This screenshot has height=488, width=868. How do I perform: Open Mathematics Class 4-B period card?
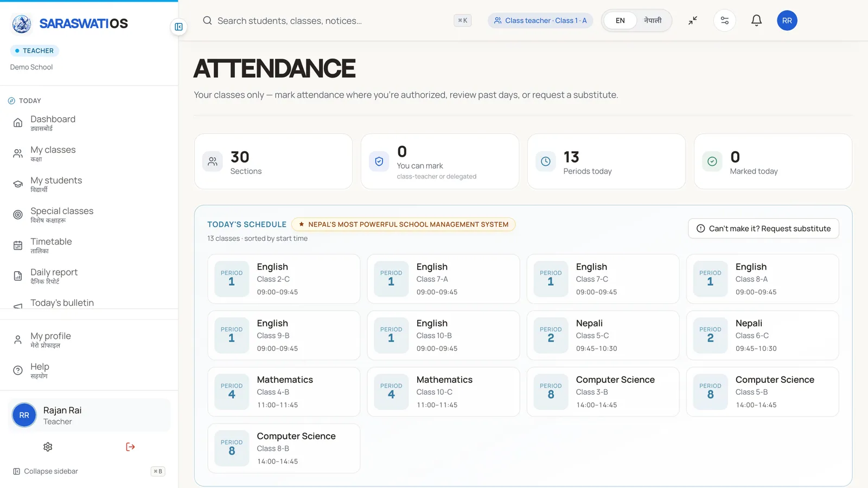284,391
